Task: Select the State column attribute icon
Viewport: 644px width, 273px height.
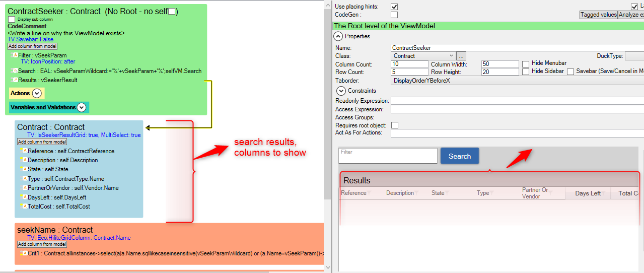Action: point(24,169)
